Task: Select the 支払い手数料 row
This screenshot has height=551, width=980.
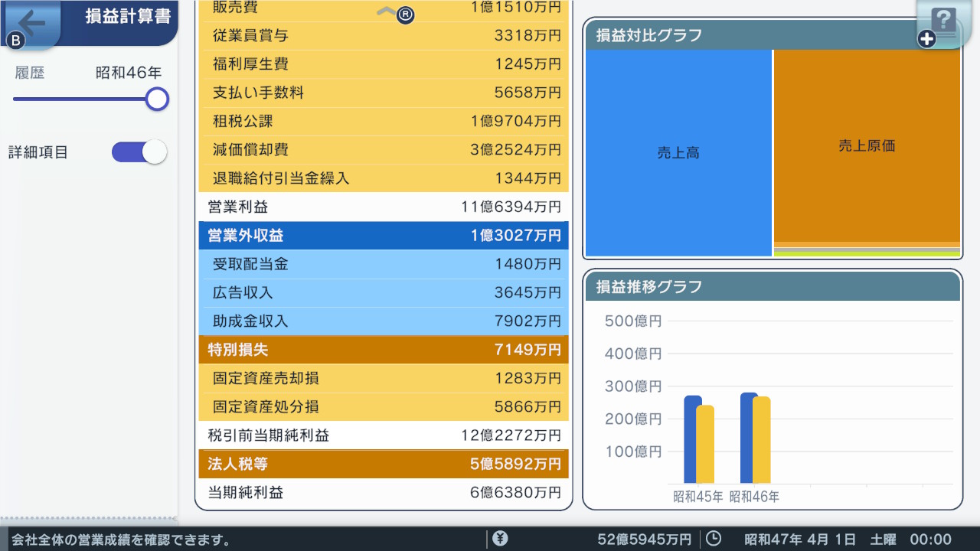Action: [x=384, y=93]
